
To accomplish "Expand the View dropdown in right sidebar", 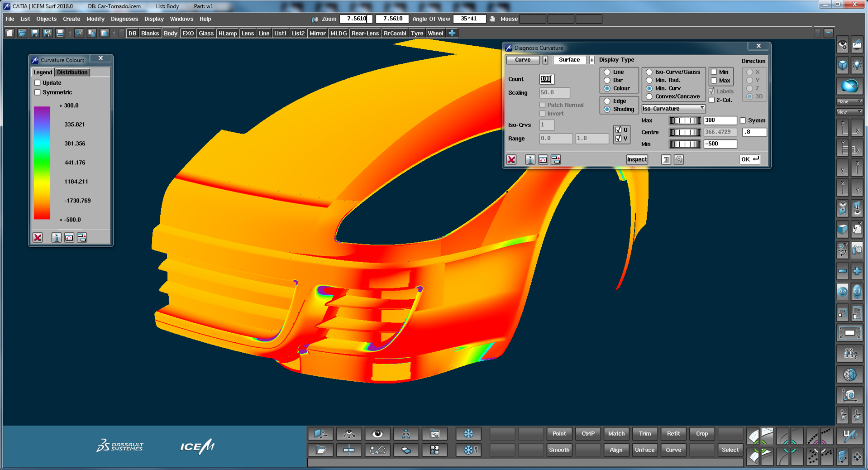I will (x=849, y=112).
